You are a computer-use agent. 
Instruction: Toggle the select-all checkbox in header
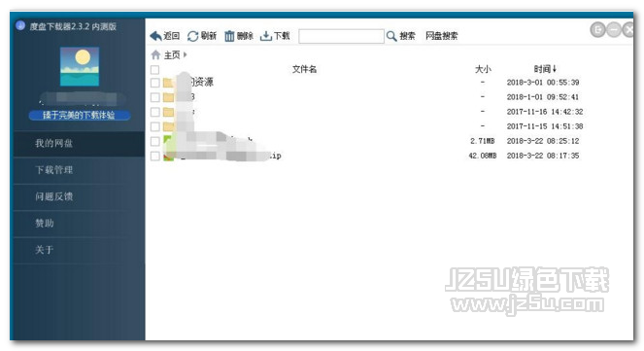[x=154, y=69]
